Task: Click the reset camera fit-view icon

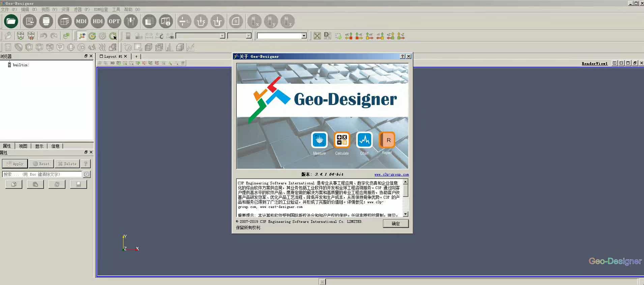Action: tap(317, 36)
